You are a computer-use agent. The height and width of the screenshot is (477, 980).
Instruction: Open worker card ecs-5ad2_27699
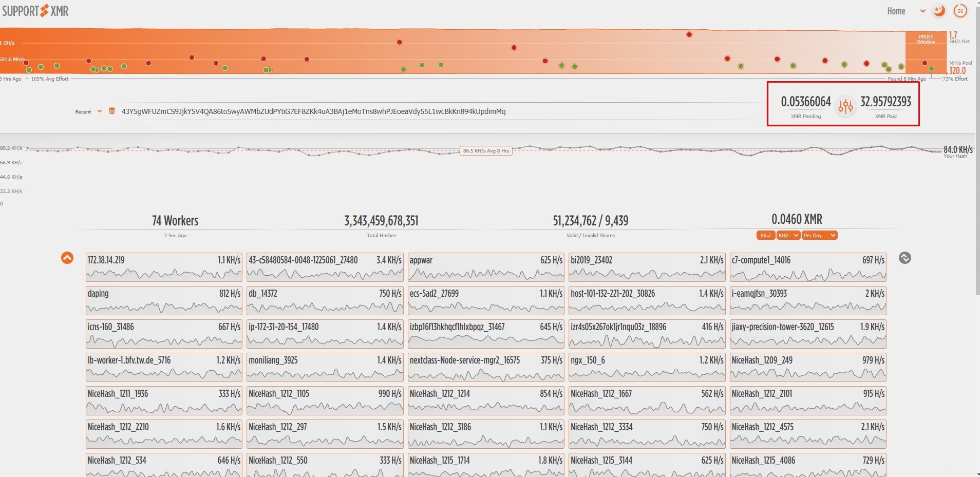point(486,300)
